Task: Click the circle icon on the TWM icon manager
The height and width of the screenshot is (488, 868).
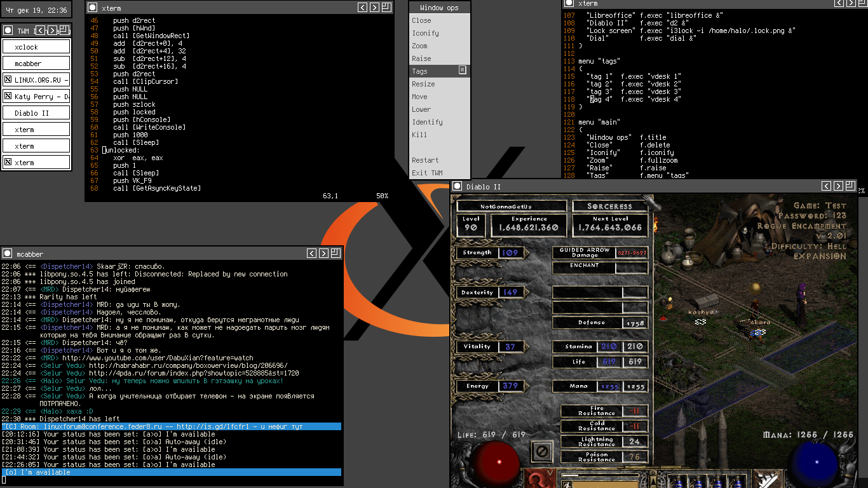Action: coord(7,30)
